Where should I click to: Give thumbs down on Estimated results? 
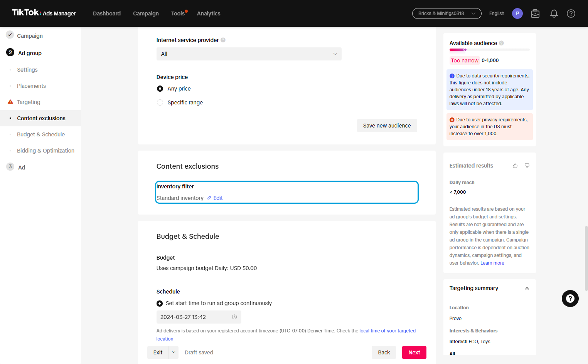[x=527, y=166]
